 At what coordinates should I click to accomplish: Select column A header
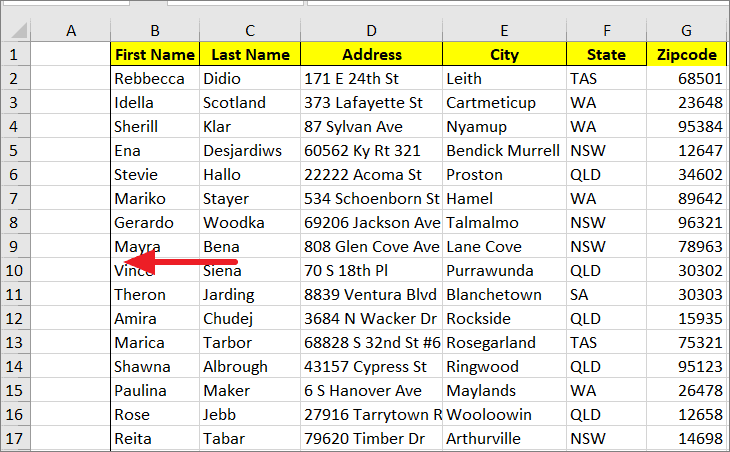[x=71, y=31]
